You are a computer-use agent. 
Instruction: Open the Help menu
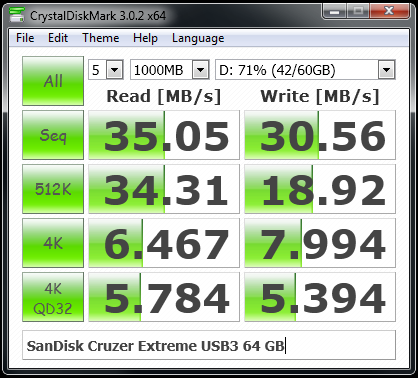pyautogui.click(x=145, y=38)
